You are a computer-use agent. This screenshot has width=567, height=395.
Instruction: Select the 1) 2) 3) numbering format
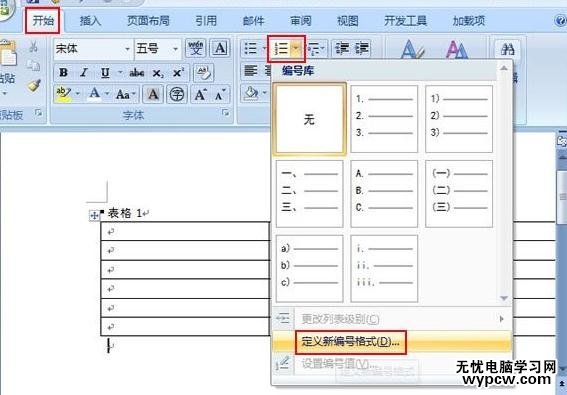[x=459, y=119]
